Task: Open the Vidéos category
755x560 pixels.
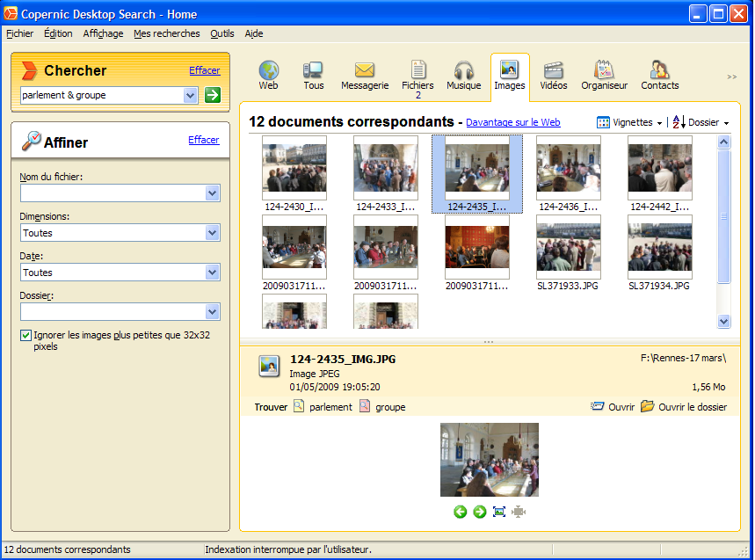Action: click(553, 75)
